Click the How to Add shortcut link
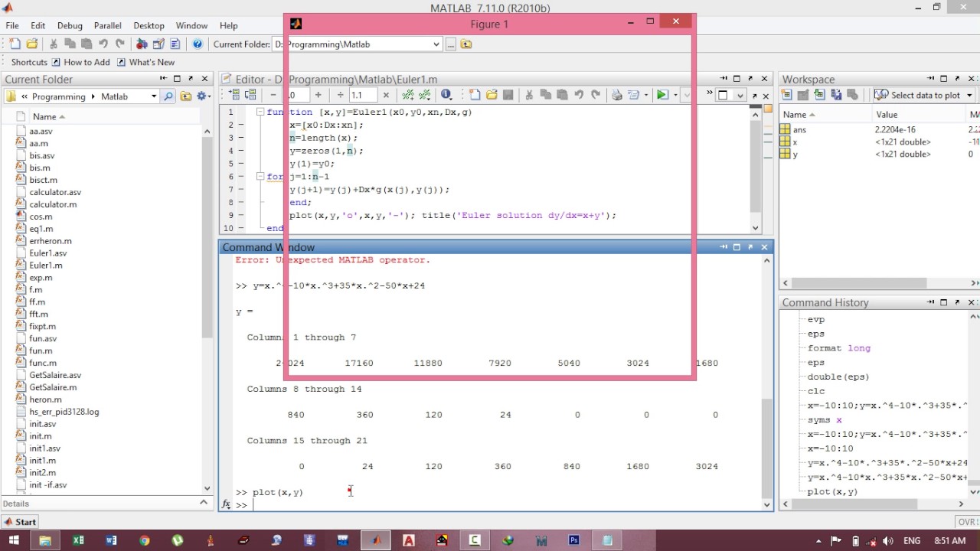Screen dimensions: 980x551 81,62
